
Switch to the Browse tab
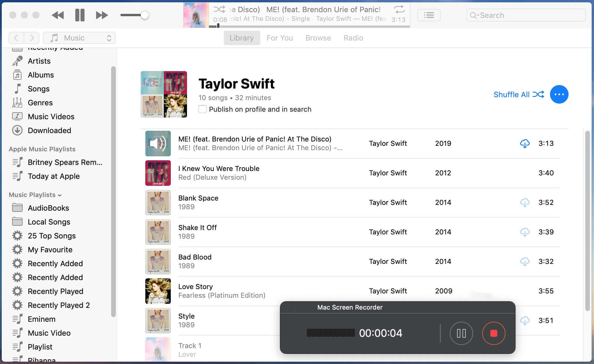319,38
